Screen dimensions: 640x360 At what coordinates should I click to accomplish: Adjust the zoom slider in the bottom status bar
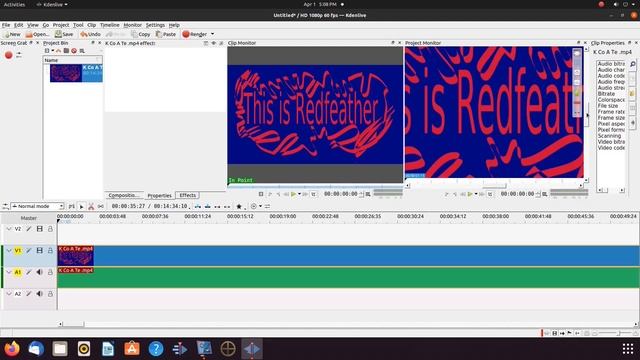point(618,333)
